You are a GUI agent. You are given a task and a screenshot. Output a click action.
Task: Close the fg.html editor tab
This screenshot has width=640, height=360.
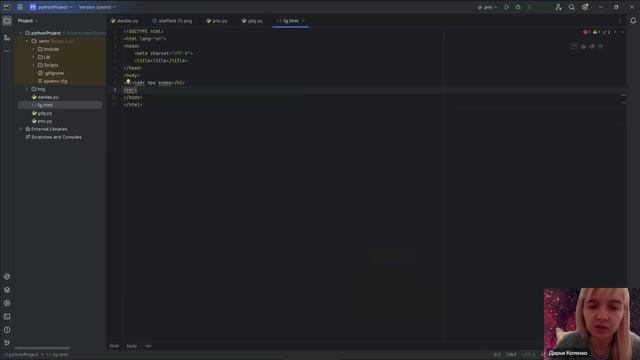(303, 20)
